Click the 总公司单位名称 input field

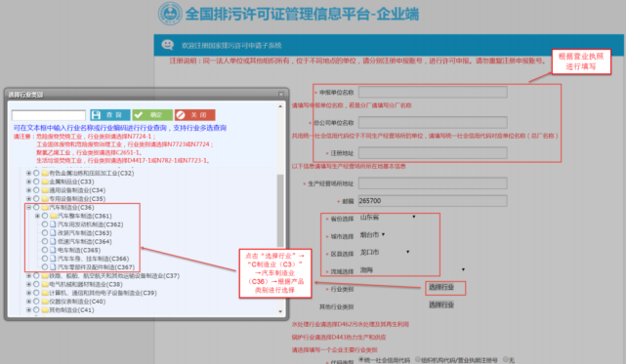click(x=433, y=123)
